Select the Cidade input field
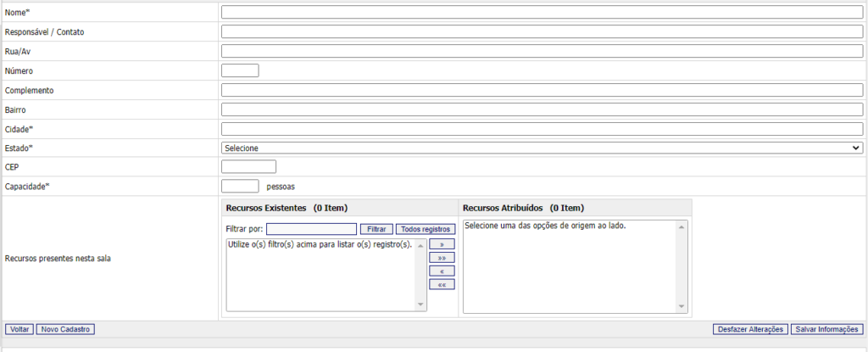868x352 pixels. 542,129
